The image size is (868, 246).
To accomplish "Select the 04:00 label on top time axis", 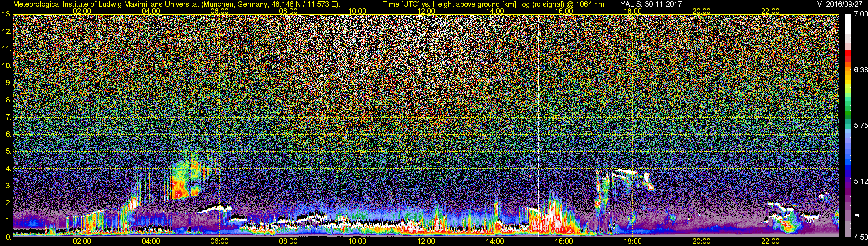I will (151, 11).
